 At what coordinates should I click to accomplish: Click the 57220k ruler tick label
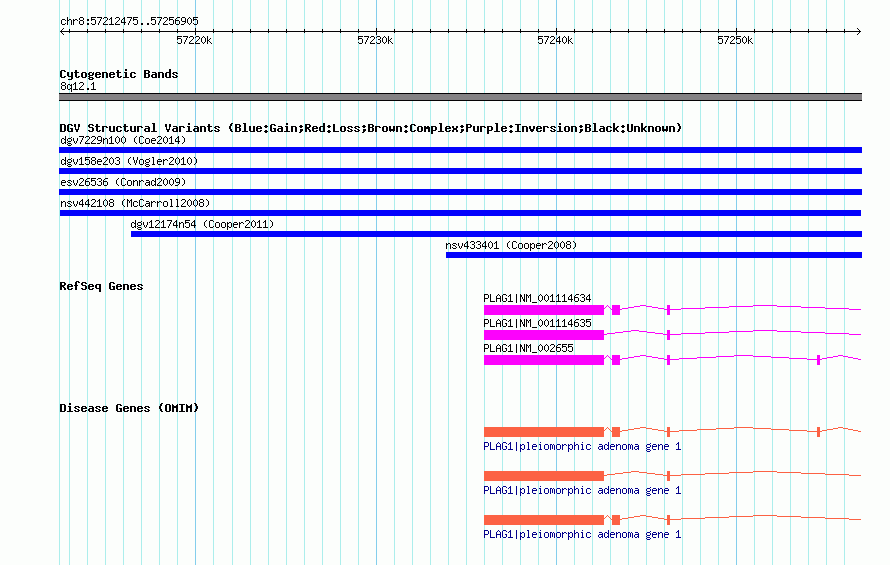(194, 40)
